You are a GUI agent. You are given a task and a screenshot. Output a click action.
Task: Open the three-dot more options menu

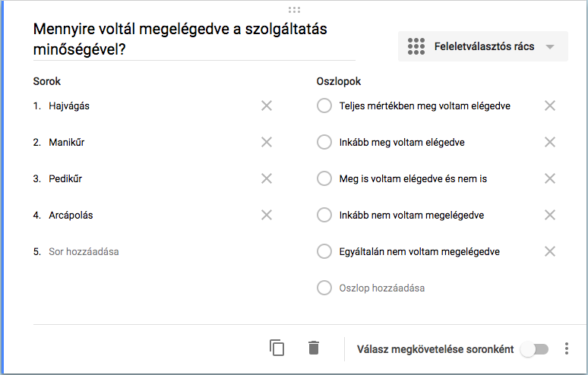tap(567, 348)
